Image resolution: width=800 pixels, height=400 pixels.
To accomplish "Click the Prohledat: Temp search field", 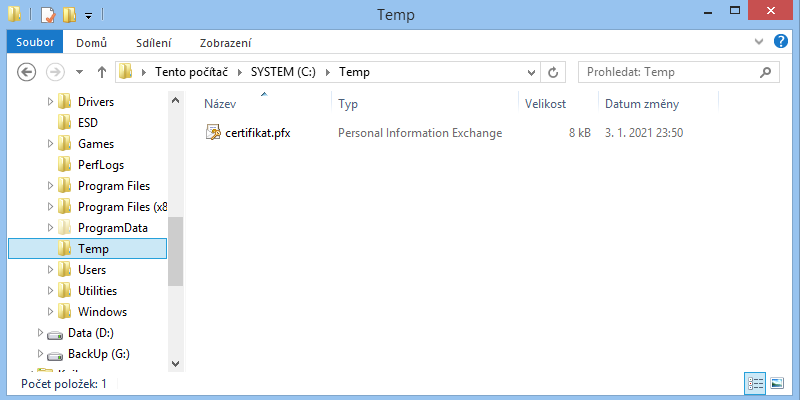I will coord(668,72).
